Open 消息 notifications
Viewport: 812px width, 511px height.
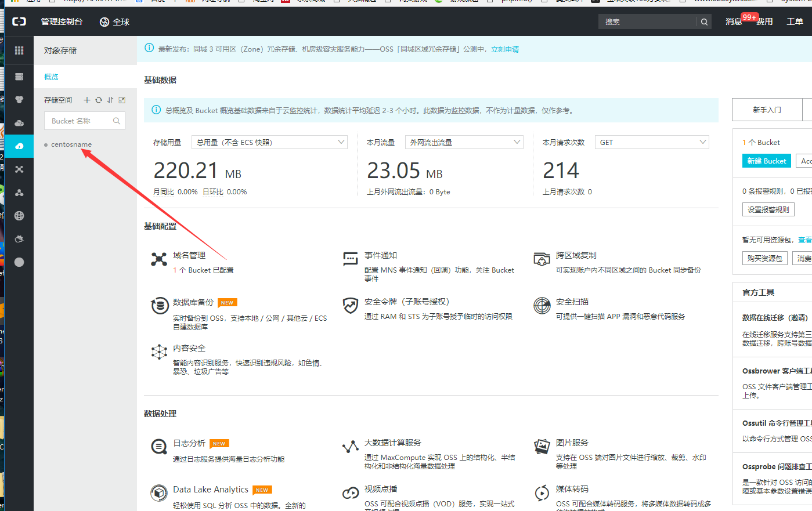(x=734, y=21)
